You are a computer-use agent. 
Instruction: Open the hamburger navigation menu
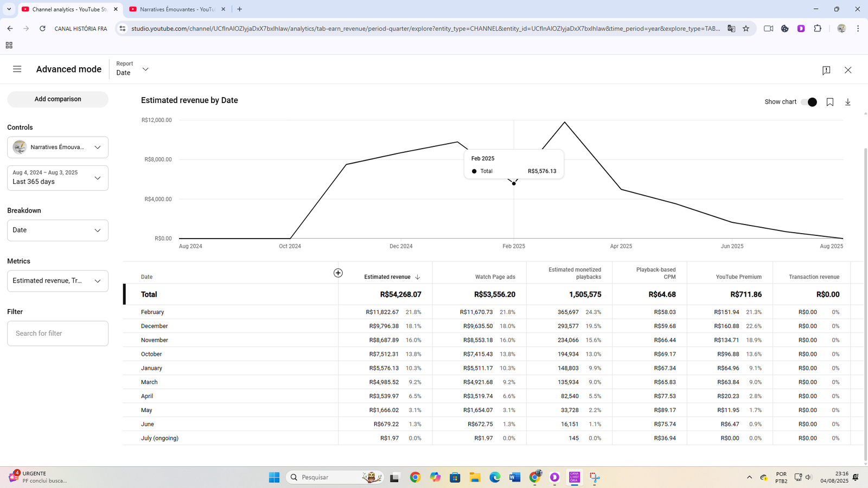[17, 69]
